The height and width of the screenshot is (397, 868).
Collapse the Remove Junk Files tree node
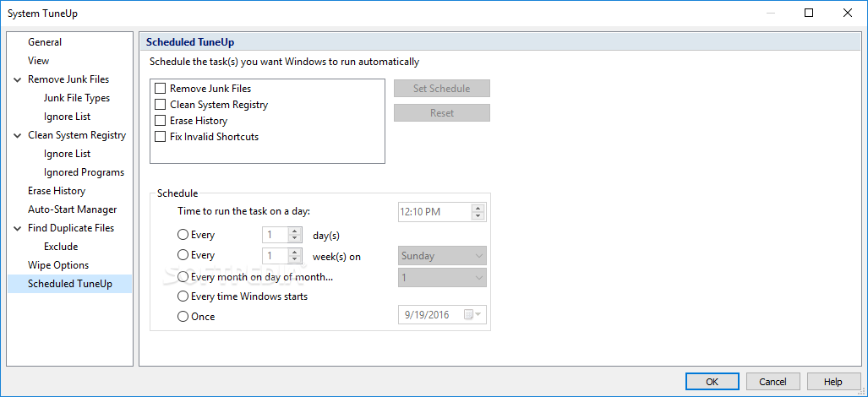[17, 79]
